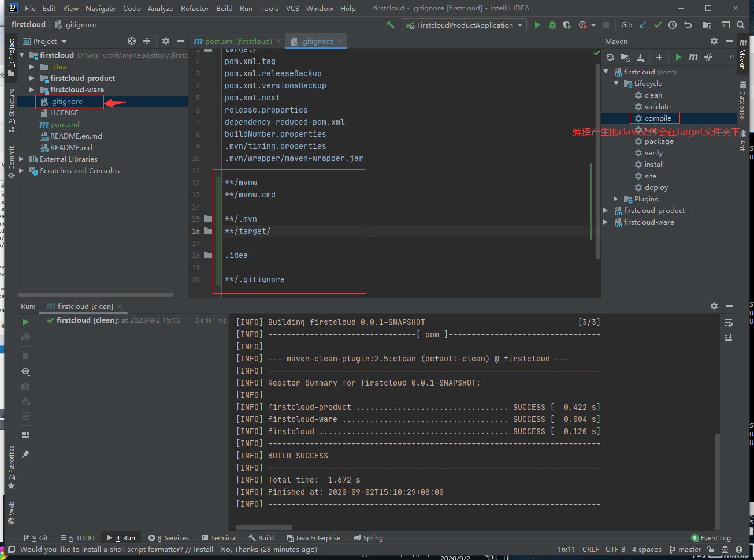
Task: Toggle Soft-Wrap in Run console
Action: (729, 323)
